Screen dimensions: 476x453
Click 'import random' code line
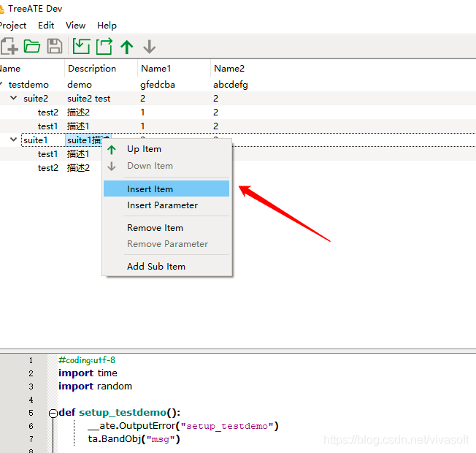tap(95, 387)
